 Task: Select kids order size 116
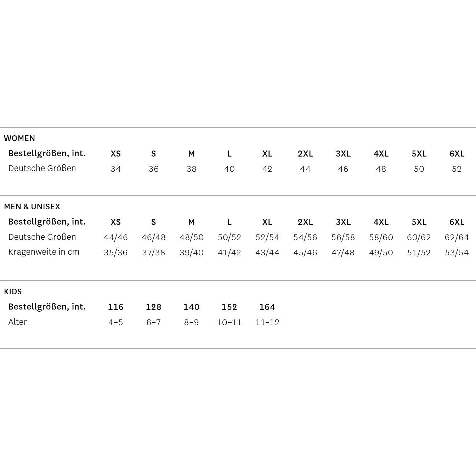tap(116, 307)
